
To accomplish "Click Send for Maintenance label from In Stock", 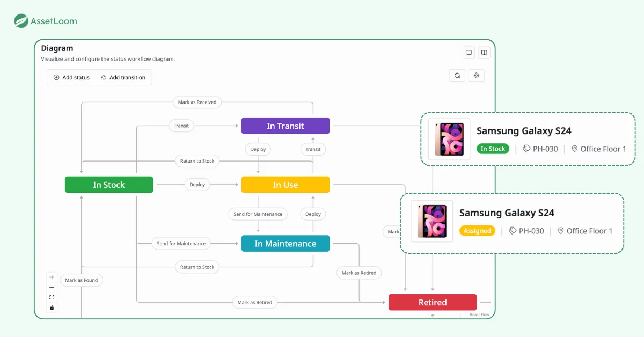I will [181, 243].
